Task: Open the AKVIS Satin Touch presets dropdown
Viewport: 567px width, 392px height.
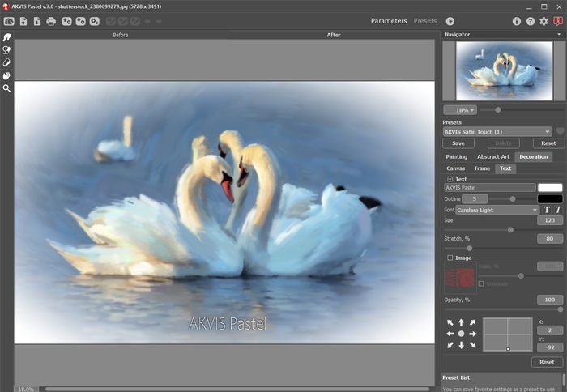Action: [497, 132]
